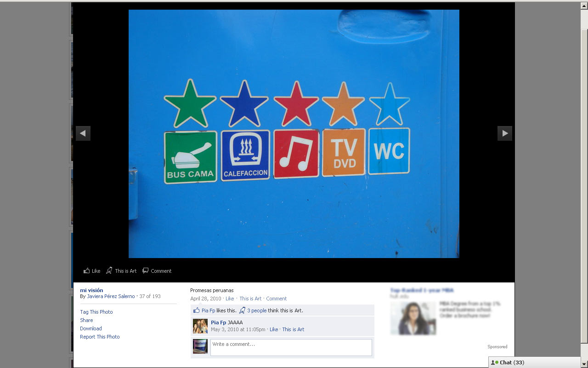Open Javiera Pérez Salerno's profile
The height and width of the screenshot is (368, 588).
coord(111,296)
